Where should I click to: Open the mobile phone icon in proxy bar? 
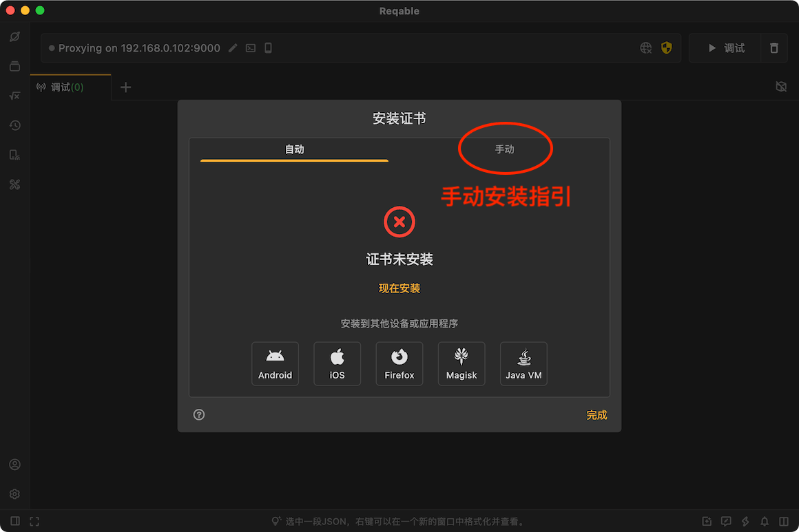pos(268,48)
